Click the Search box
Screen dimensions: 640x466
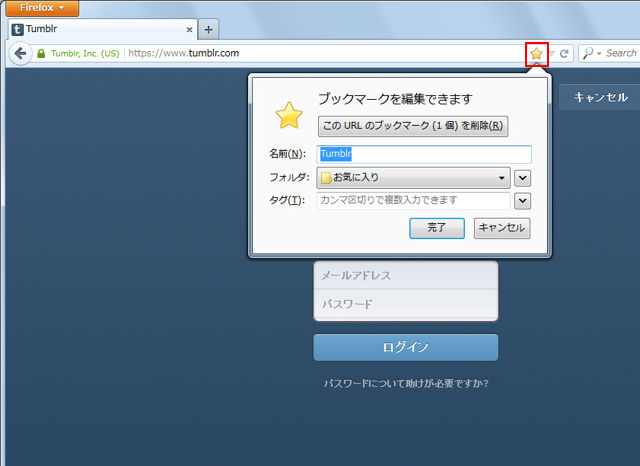621,53
